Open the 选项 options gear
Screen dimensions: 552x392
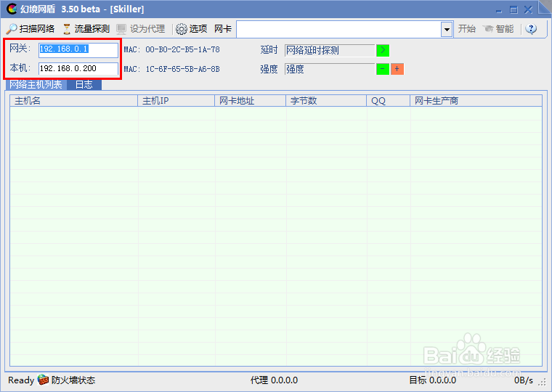click(192, 29)
